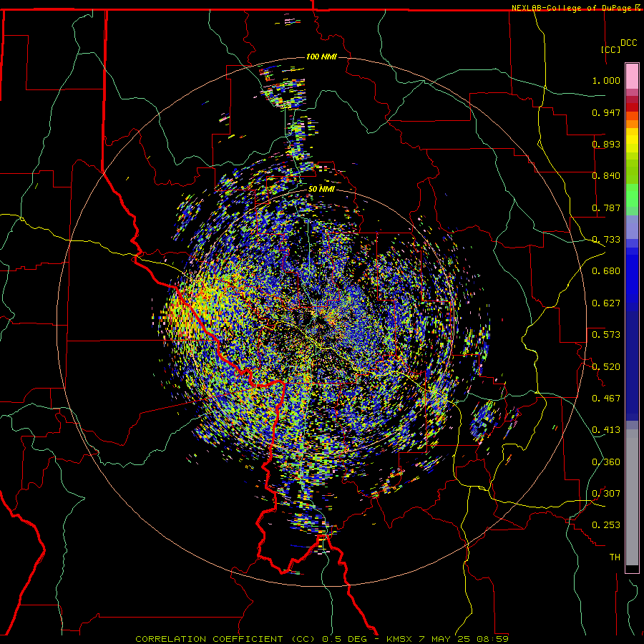Viewport: 644px width, 644px height.
Task: Click the 0.627 color scale value
Action: 606,303
